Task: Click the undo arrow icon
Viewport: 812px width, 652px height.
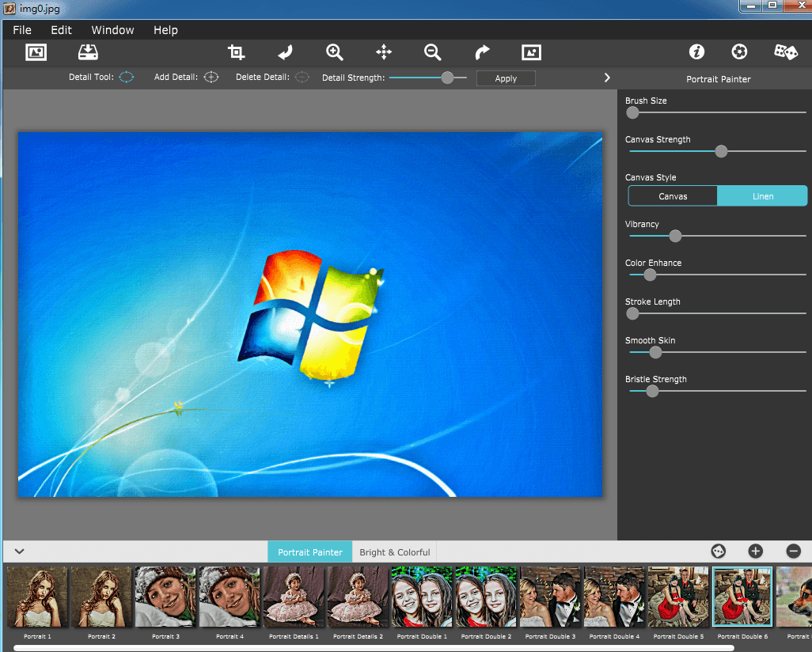Action: 285,52
